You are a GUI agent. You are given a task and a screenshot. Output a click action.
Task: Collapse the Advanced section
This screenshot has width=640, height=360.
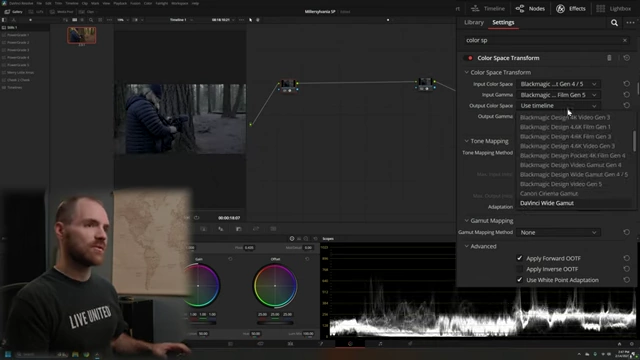[x=466, y=247]
